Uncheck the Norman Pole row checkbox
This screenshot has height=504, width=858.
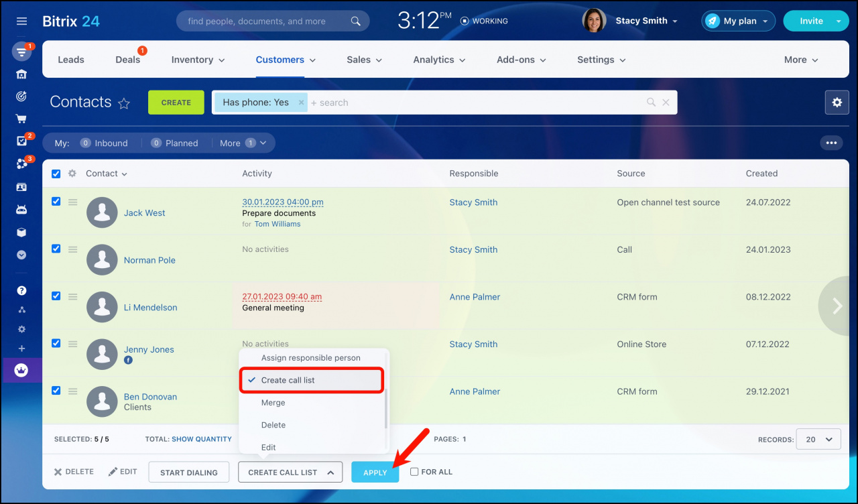(56, 249)
